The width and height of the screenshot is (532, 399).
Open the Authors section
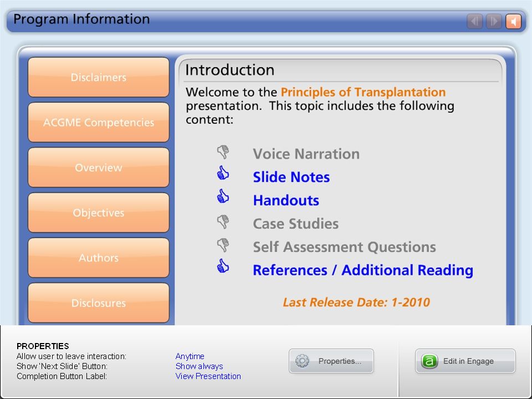[x=99, y=258]
